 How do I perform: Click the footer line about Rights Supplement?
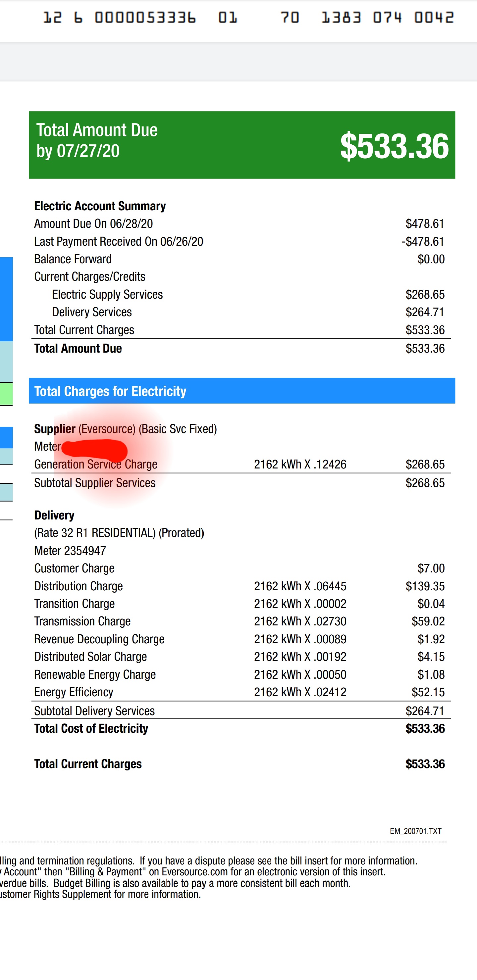[x=100, y=894]
